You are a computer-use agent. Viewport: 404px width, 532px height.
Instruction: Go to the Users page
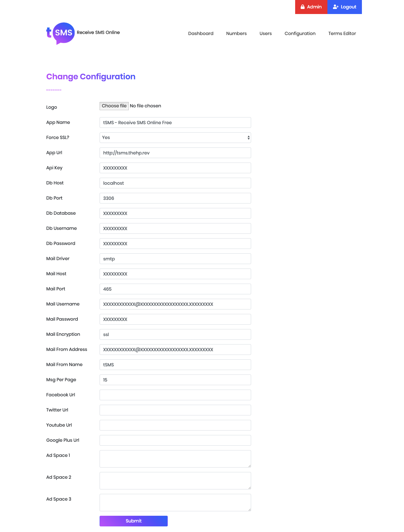pos(265,33)
